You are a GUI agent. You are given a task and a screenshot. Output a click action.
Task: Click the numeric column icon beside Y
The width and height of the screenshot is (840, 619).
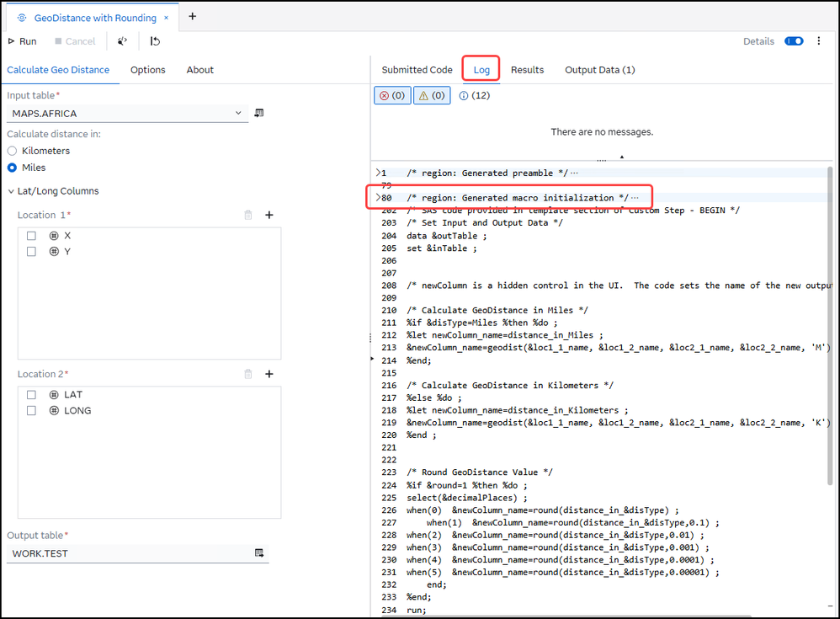coord(54,251)
